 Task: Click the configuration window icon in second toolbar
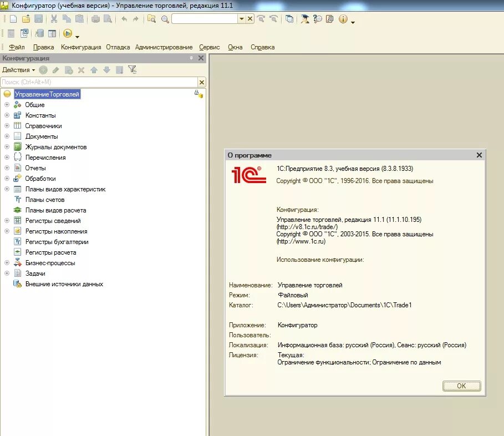coord(52,33)
